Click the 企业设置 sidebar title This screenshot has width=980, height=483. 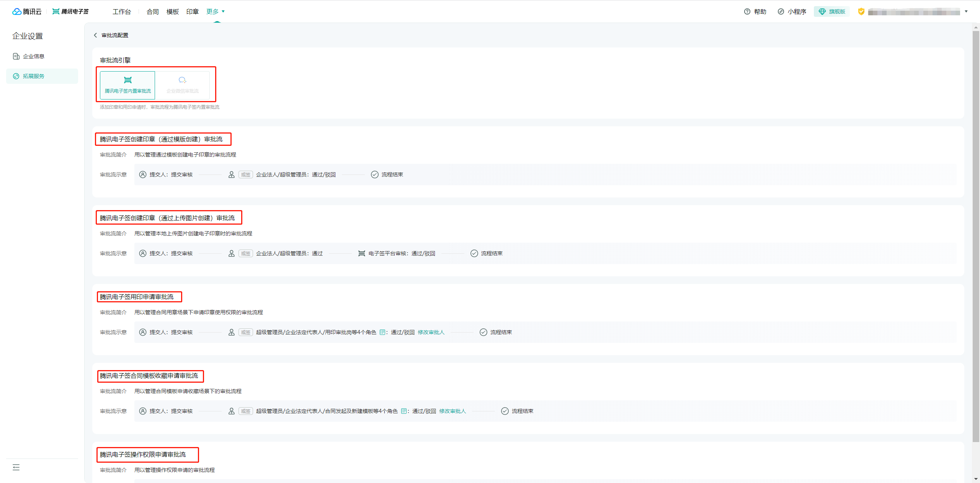click(28, 36)
